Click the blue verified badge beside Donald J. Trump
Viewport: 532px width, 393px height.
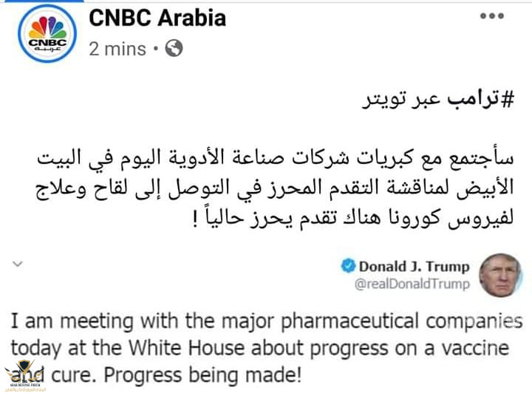pos(348,266)
